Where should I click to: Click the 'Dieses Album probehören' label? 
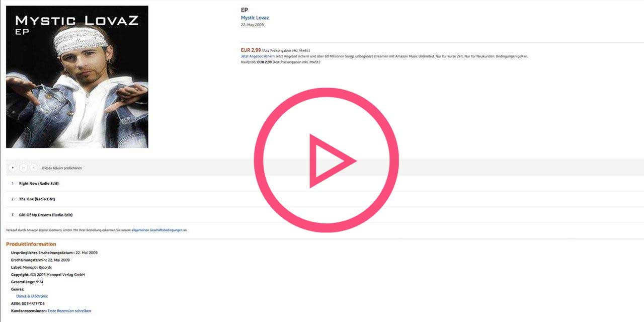62,168
